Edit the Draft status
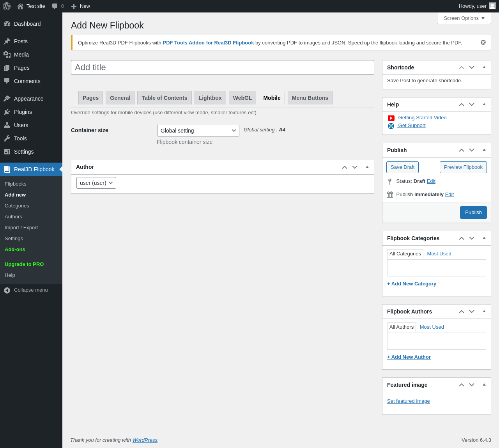 click(x=431, y=181)
